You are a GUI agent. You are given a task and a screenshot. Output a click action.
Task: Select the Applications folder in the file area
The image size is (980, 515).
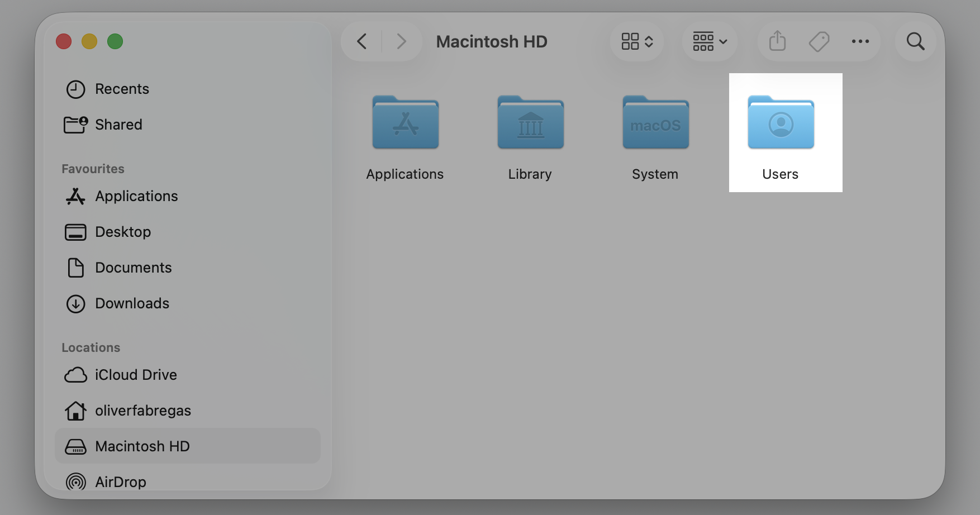pyautogui.click(x=406, y=122)
